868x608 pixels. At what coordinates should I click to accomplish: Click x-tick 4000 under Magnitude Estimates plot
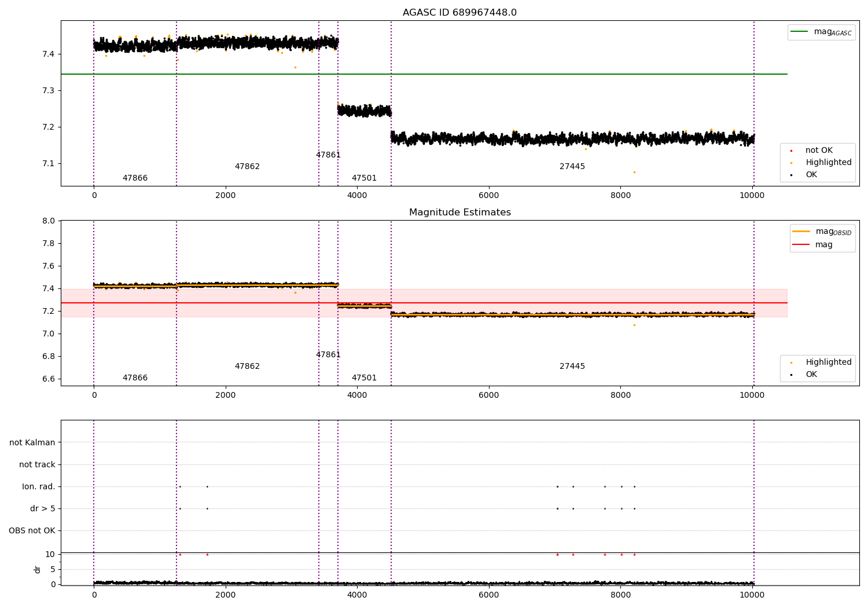357,395
